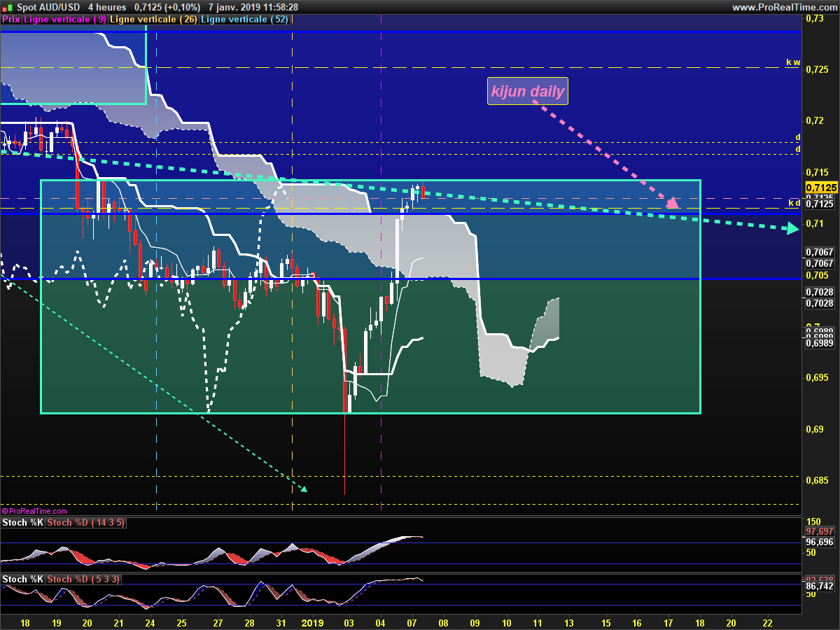Select the 'Ligne verticale (9)' indicator label

65,20
